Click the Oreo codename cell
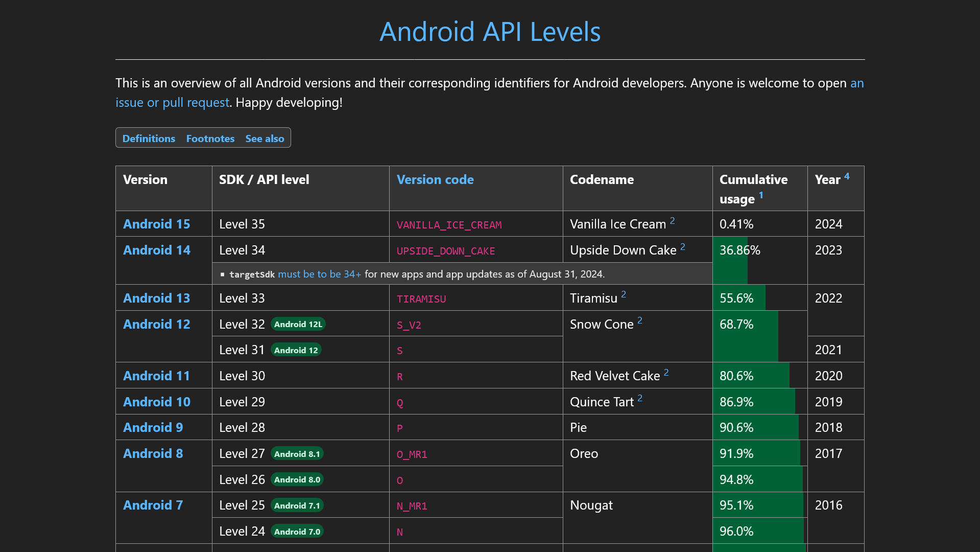This screenshot has height=552, width=980. tap(638, 466)
